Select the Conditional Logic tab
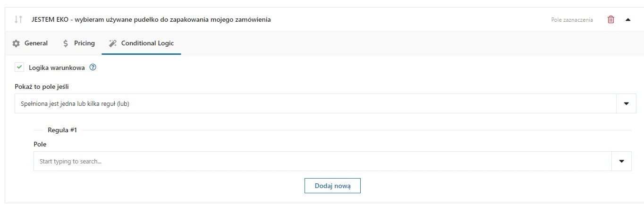Image resolution: width=644 pixels, height=206 pixels. click(141, 43)
